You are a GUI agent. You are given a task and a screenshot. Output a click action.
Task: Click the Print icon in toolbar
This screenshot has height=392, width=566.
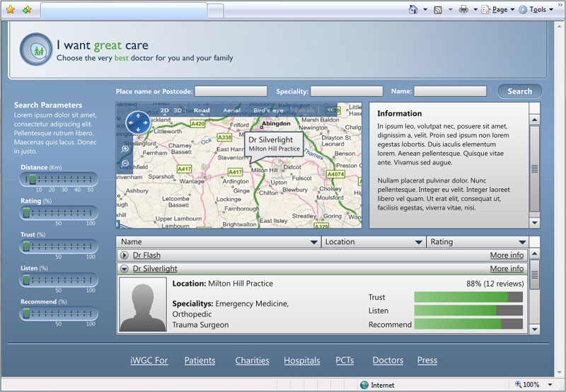pyautogui.click(x=463, y=10)
